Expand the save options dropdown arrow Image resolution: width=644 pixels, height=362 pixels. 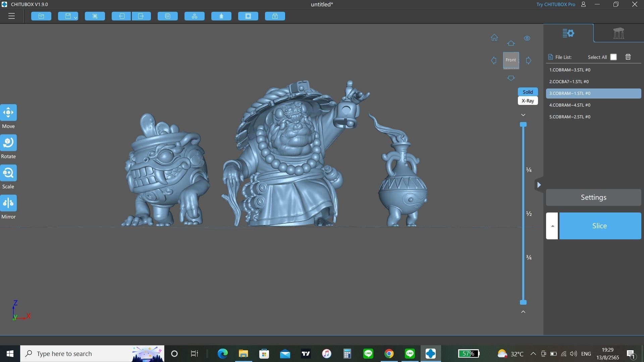coord(76,17)
